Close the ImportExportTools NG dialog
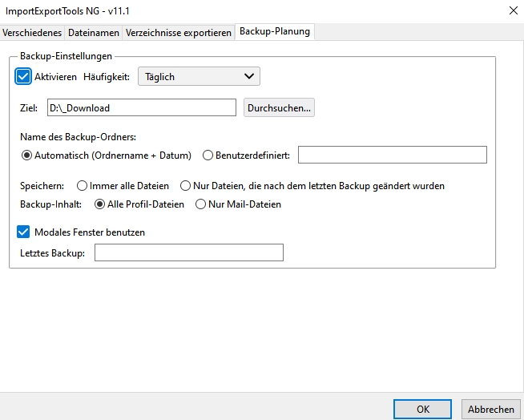 pyautogui.click(x=511, y=11)
